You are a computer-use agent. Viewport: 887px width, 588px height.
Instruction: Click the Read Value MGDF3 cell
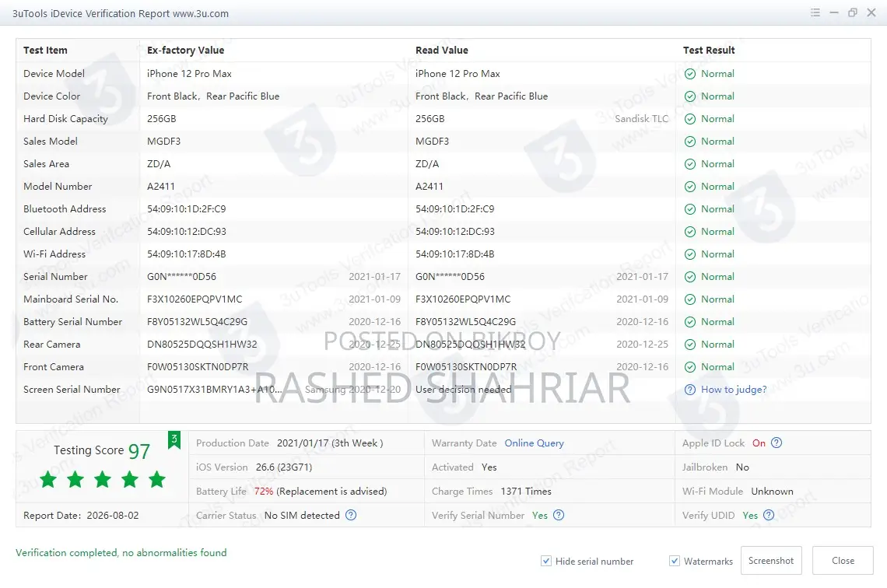click(432, 142)
